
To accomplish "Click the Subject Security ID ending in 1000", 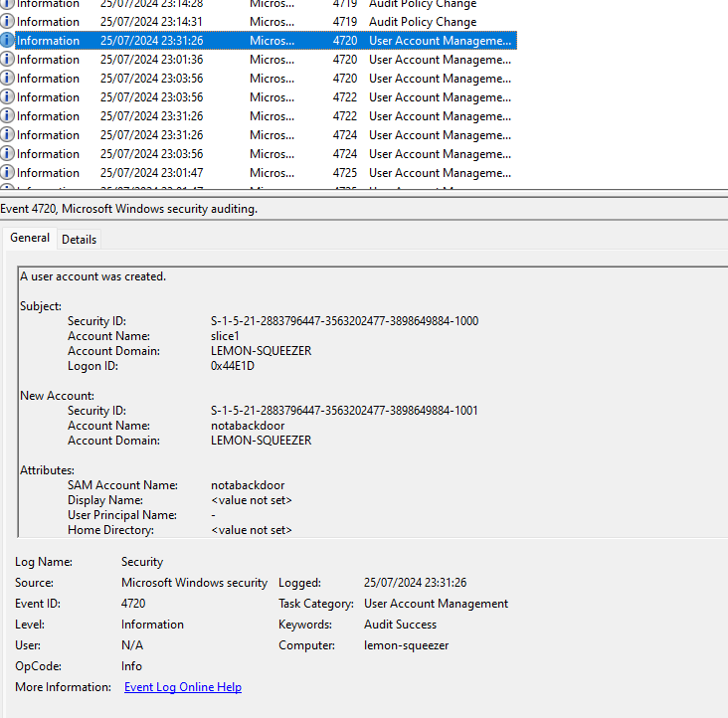I will click(344, 321).
